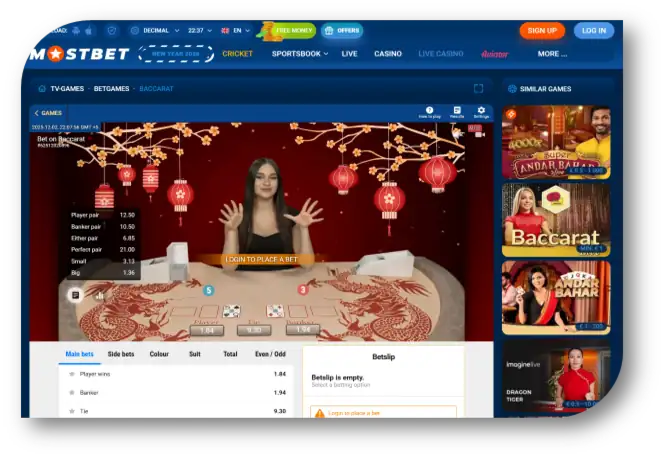This screenshot has width=665, height=458.
Task: Open the Android app download icon
Action: [x=76, y=31]
